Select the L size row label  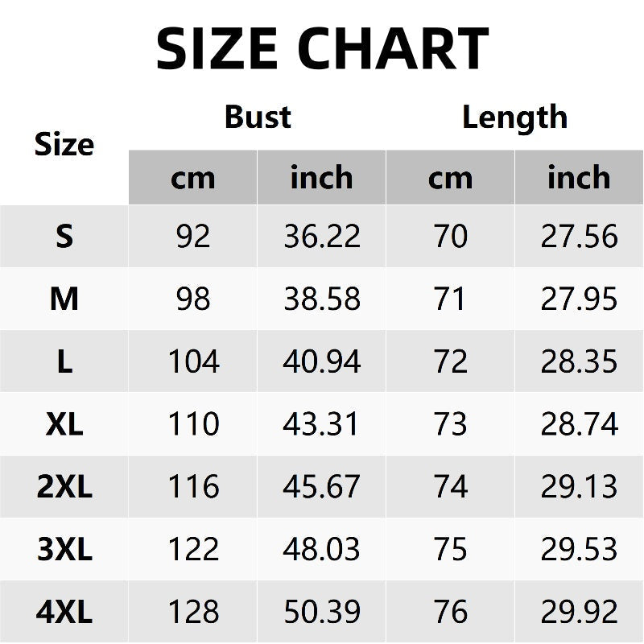[64, 362]
